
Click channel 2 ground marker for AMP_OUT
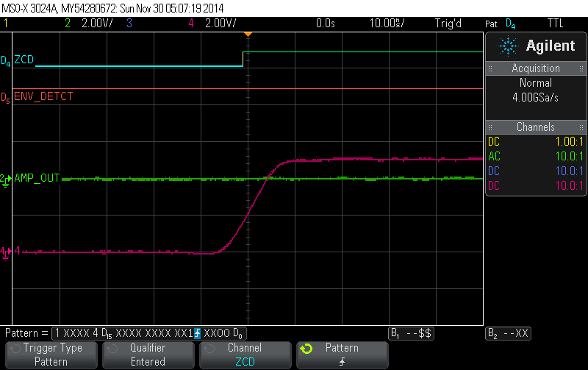click(6, 178)
